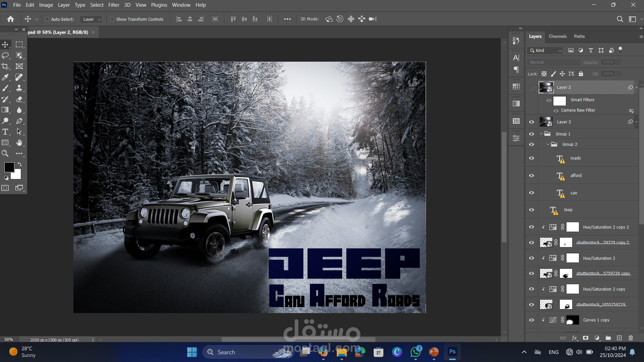Hide the Jeep text layer
This screenshot has height=362, width=644.
tap(531, 210)
